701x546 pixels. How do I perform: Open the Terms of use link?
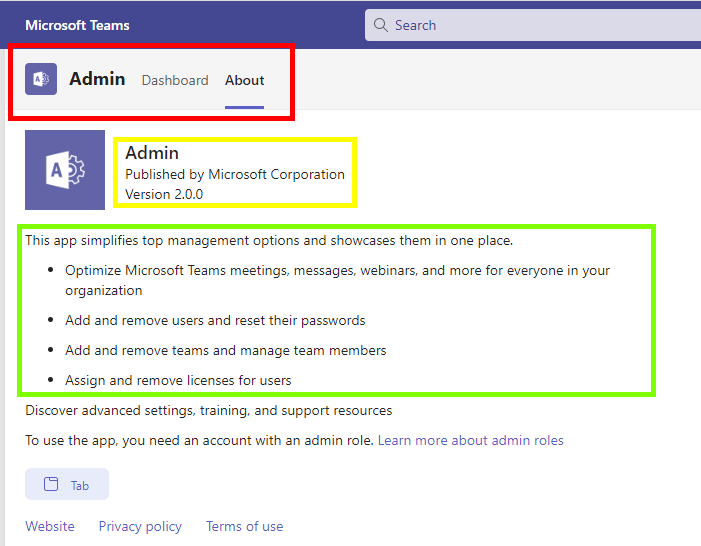pyautogui.click(x=245, y=526)
